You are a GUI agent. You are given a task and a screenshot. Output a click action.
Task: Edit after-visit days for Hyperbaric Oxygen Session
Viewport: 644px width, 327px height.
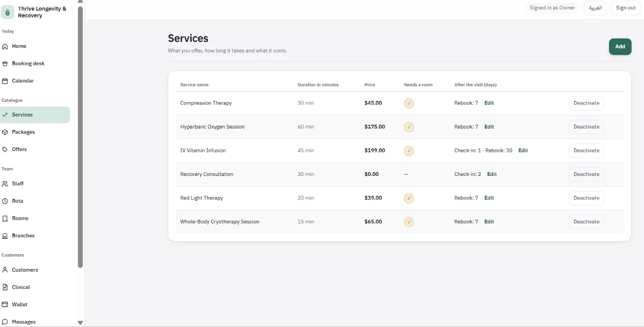[489, 127]
